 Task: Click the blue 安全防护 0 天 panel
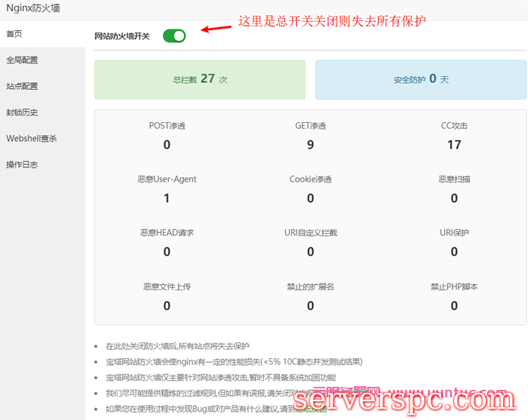coord(420,79)
